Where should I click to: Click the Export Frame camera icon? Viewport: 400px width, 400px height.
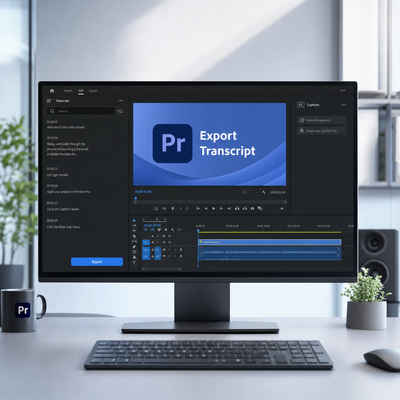pos(252,208)
